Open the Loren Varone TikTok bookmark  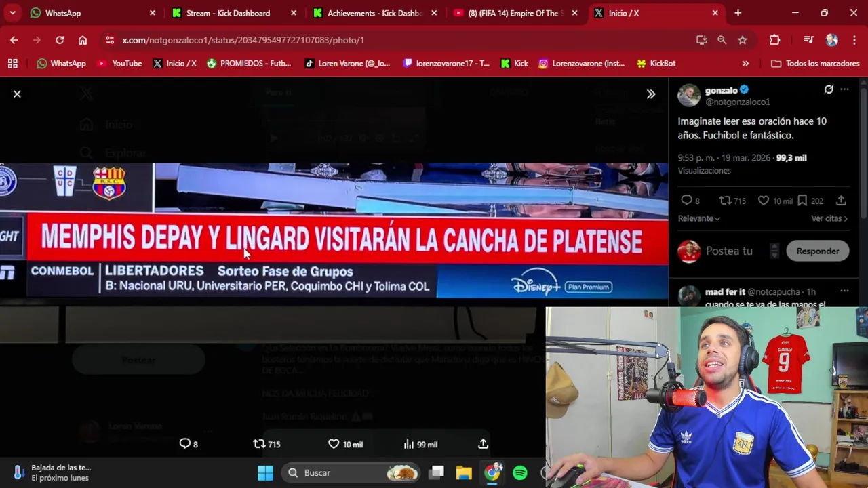(347, 63)
